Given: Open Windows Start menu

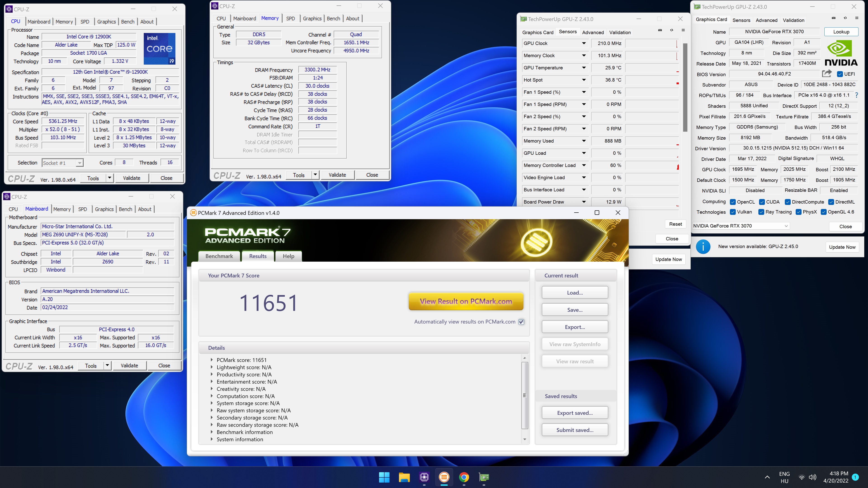Looking at the screenshot, I should (384, 477).
